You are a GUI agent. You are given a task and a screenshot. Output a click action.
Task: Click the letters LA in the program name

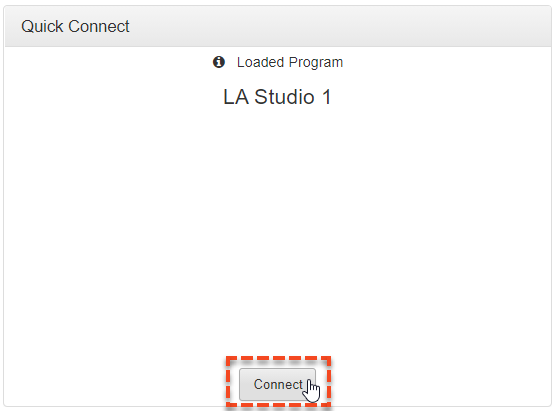tap(236, 97)
